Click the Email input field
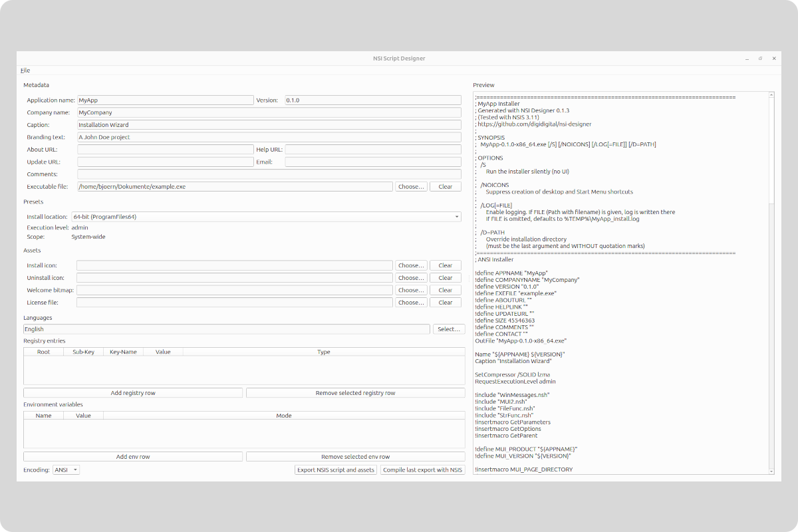798x532 pixels. click(x=372, y=162)
